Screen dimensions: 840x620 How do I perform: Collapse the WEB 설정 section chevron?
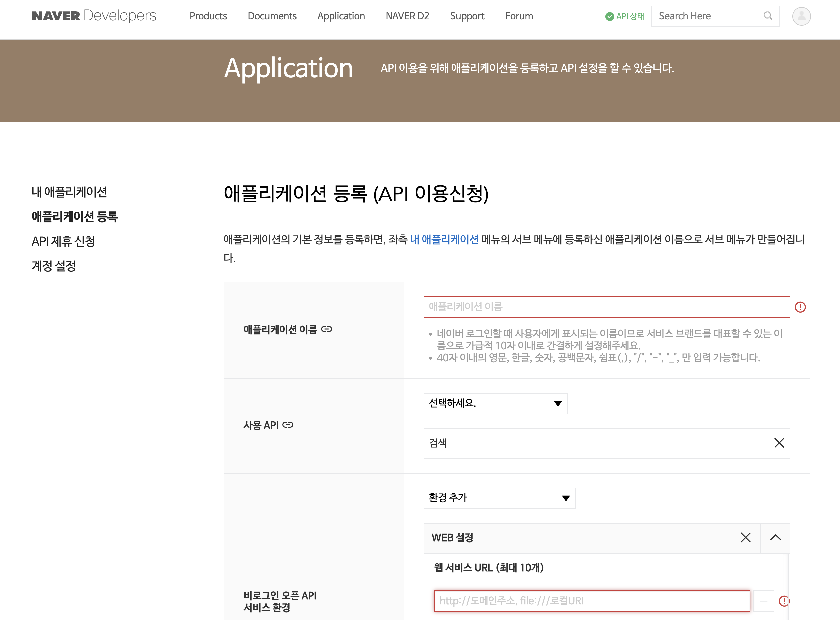pyautogui.click(x=775, y=537)
